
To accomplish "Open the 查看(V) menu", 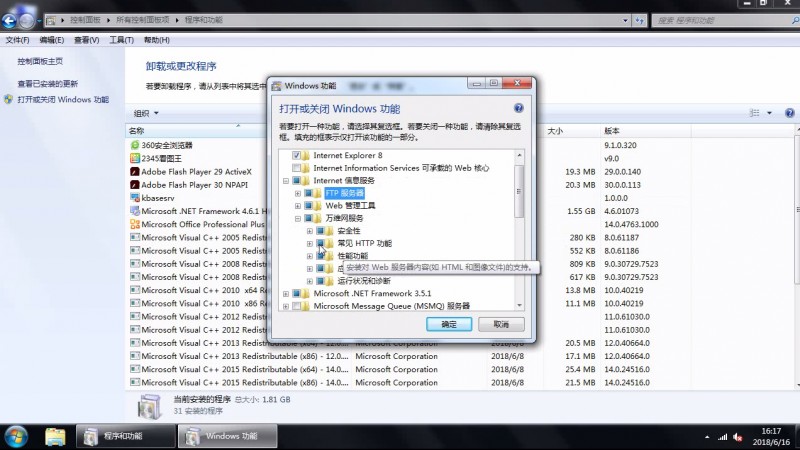I will 86,40.
